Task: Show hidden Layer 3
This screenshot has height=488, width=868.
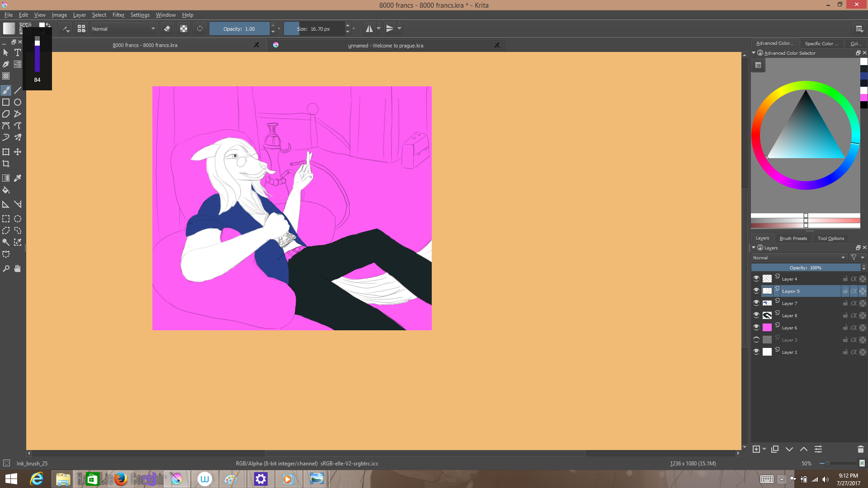Action: (756, 340)
